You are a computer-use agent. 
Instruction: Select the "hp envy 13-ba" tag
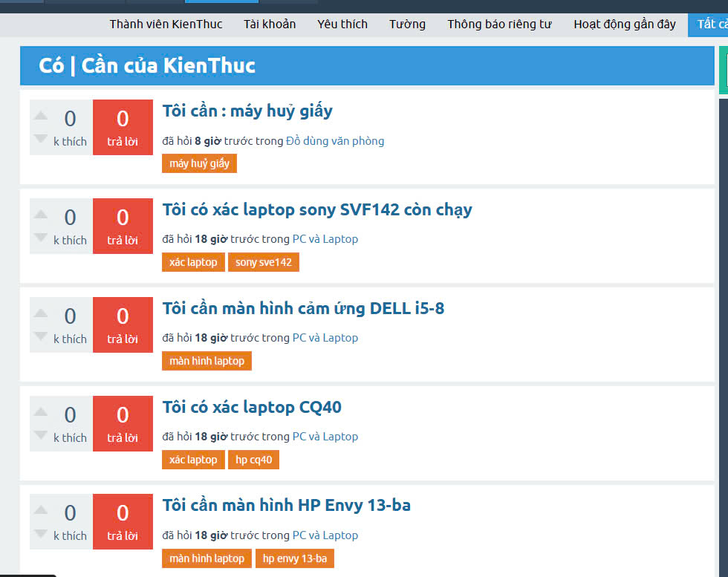click(x=295, y=558)
